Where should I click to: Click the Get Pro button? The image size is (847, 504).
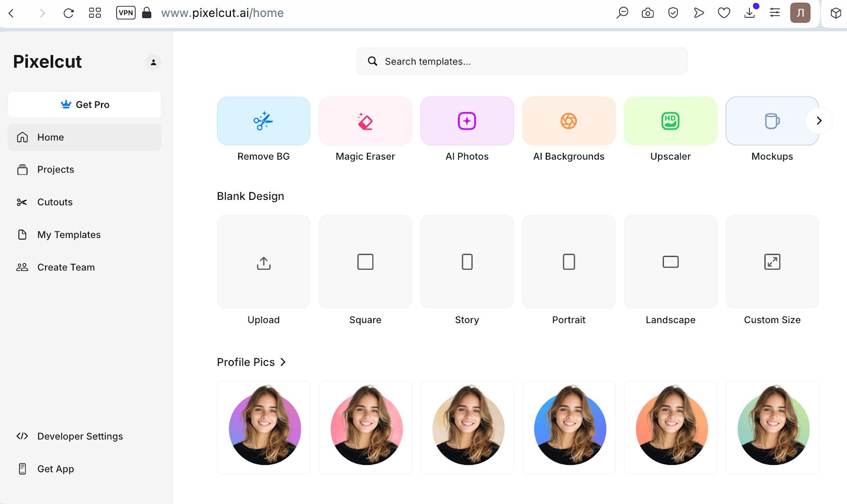(85, 105)
